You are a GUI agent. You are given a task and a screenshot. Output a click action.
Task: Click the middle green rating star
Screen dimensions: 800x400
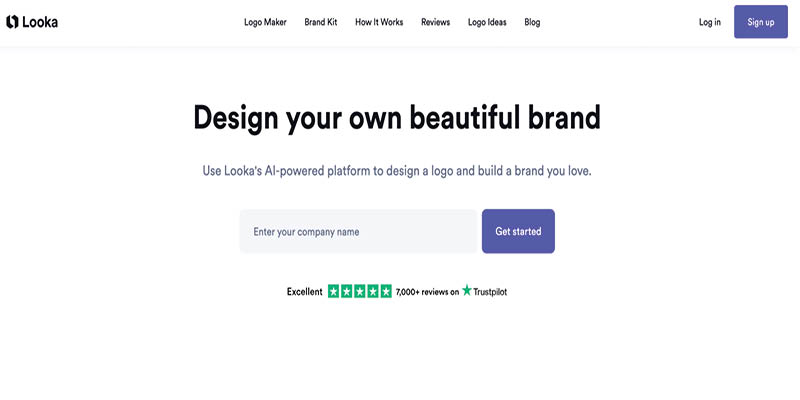click(360, 291)
